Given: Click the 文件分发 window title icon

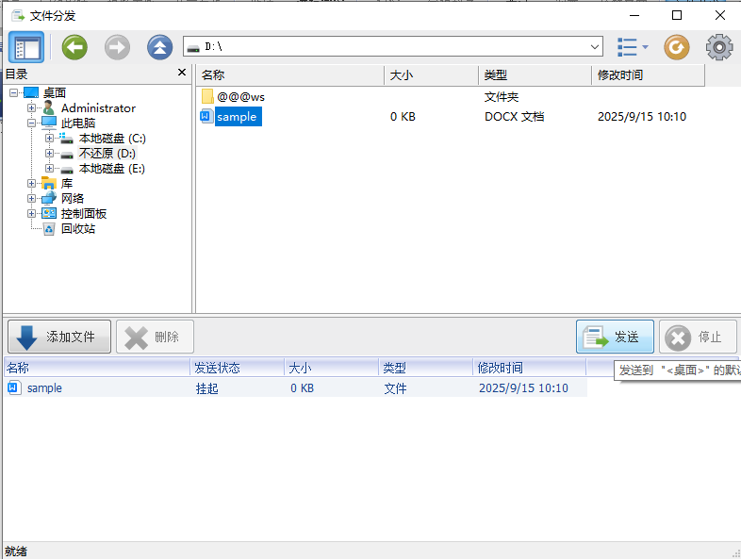Looking at the screenshot, I should [x=18, y=16].
